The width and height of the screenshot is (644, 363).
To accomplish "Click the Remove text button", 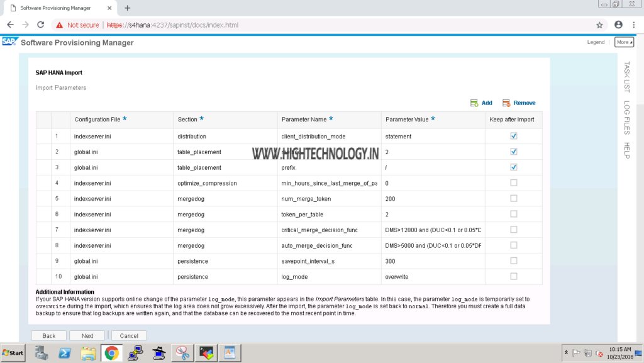I will (x=525, y=103).
